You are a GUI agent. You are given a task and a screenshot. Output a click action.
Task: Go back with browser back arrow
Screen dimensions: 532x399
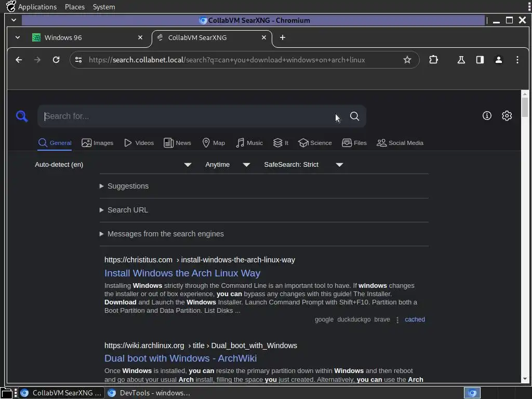click(19, 60)
